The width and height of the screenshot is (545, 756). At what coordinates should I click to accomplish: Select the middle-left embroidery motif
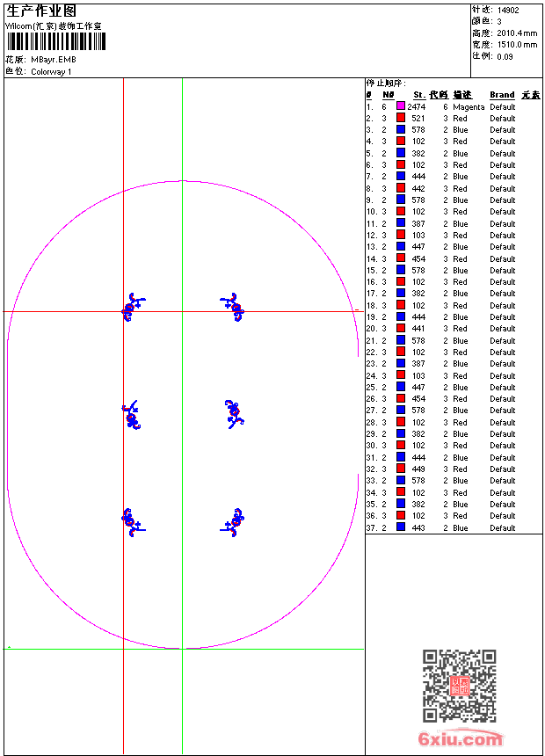(x=132, y=414)
